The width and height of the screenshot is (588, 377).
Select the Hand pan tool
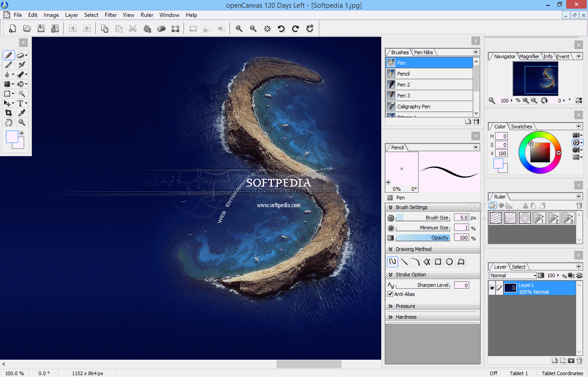[x=8, y=122]
